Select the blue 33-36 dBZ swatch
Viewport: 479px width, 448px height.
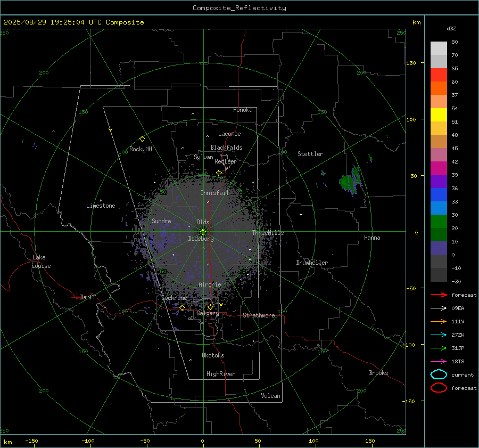pos(439,195)
